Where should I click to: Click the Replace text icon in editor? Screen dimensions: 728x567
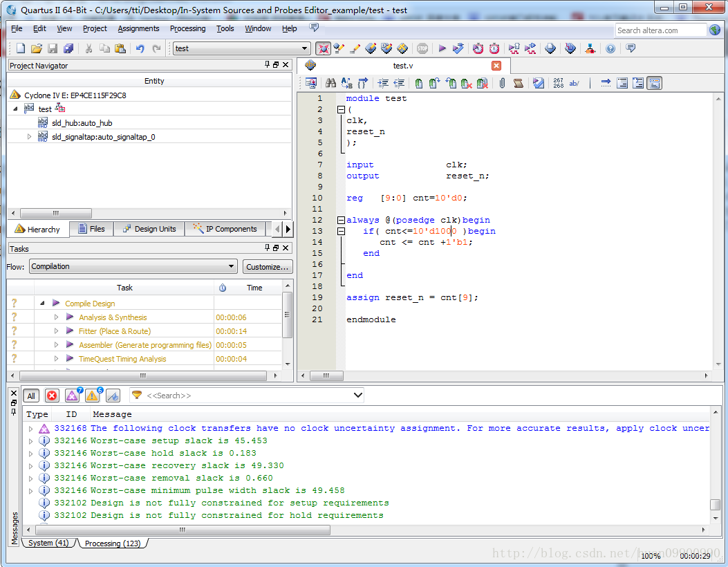click(x=347, y=83)
